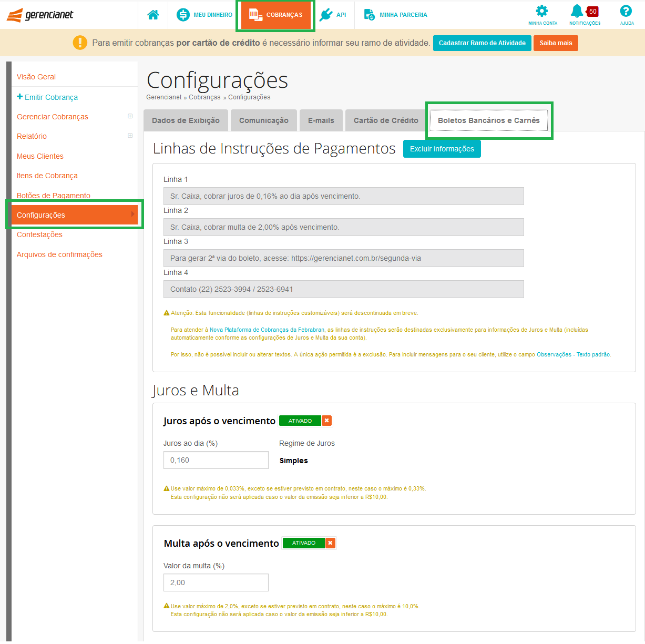Viewport: 645px width, 644px height.
Task: Open Minha Conta gear icon
Action: pyautogui.click(x=542, y=11)
